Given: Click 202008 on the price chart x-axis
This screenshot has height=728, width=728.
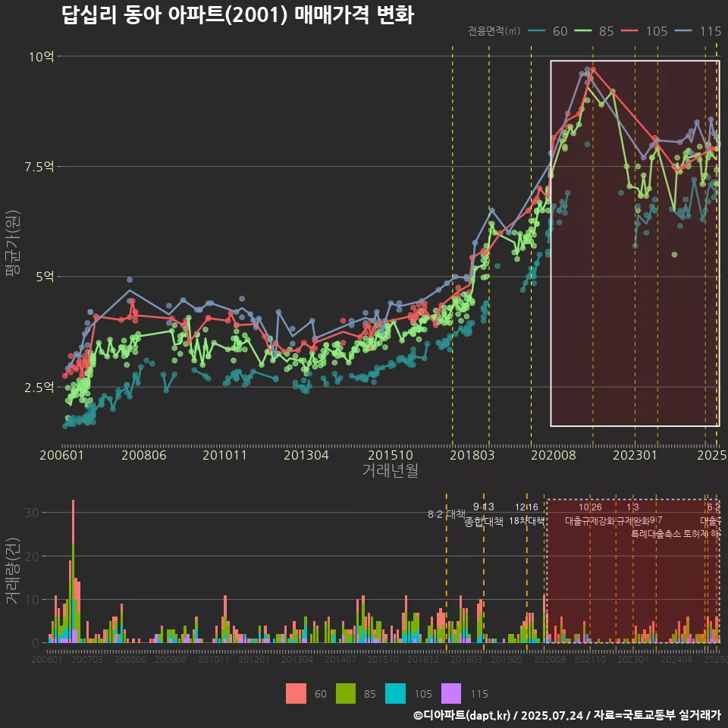Looking at the screenshot, I should [554, 455].
